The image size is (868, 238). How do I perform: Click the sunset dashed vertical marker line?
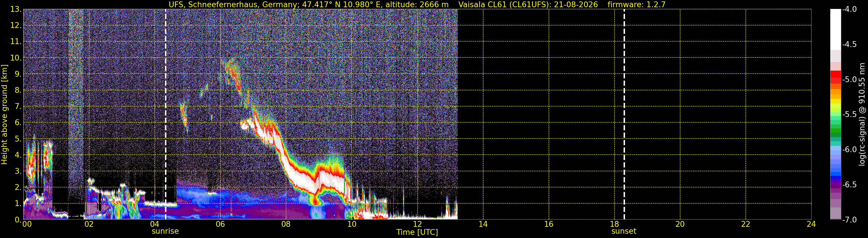coord(624,114)
